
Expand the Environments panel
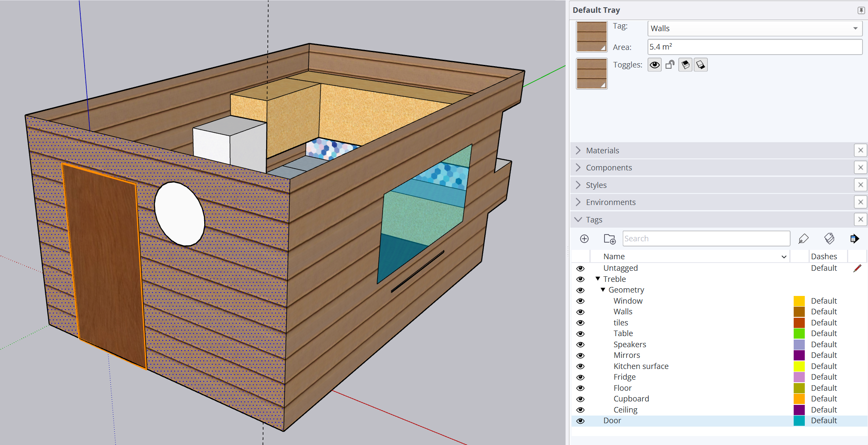(578, 202)
